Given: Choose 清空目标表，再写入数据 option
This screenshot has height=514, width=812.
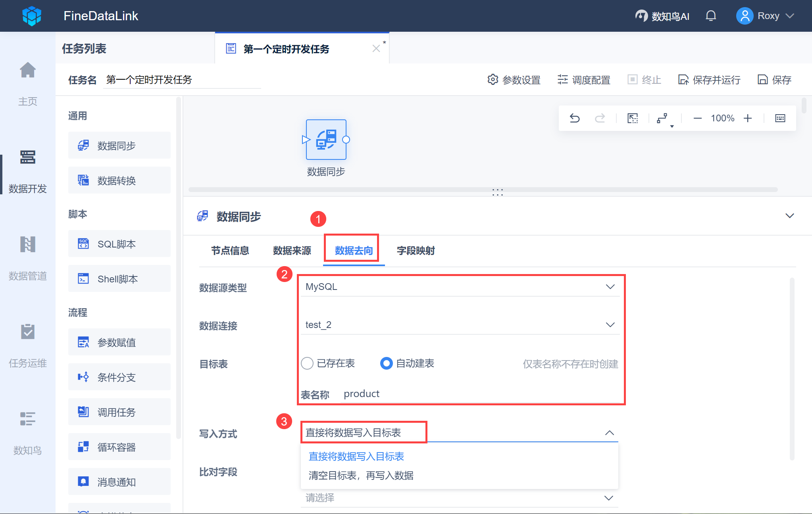Looking at the screenshot, I should (361, 475).
